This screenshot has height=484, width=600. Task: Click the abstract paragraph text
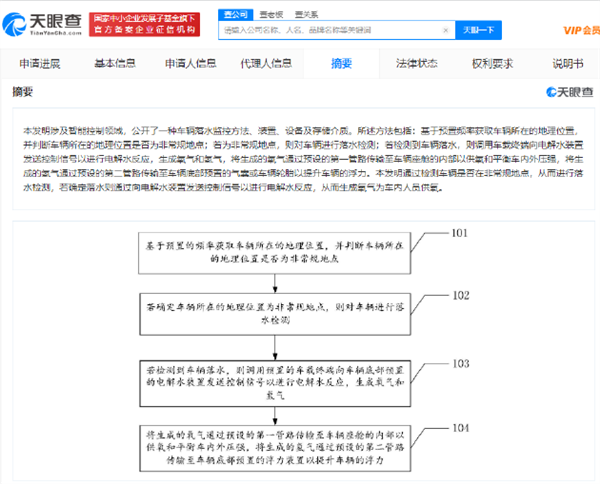303,159
